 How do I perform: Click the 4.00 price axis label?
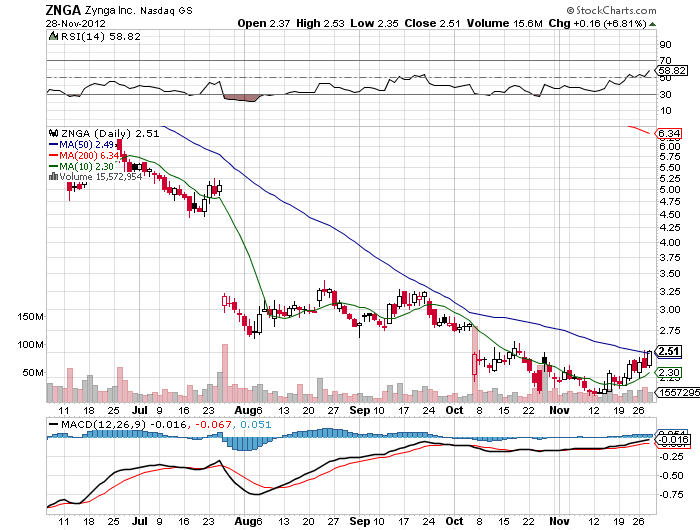click(670, 243)
